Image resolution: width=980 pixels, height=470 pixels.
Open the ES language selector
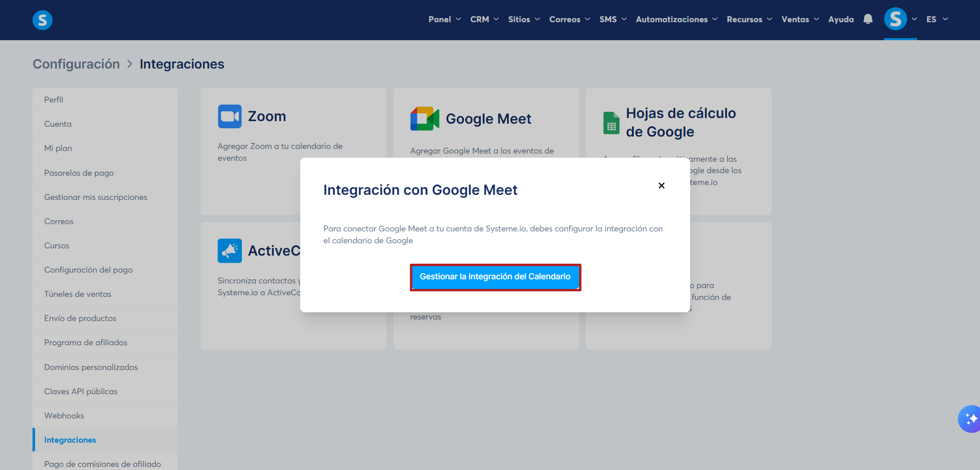tap(937, 19)
